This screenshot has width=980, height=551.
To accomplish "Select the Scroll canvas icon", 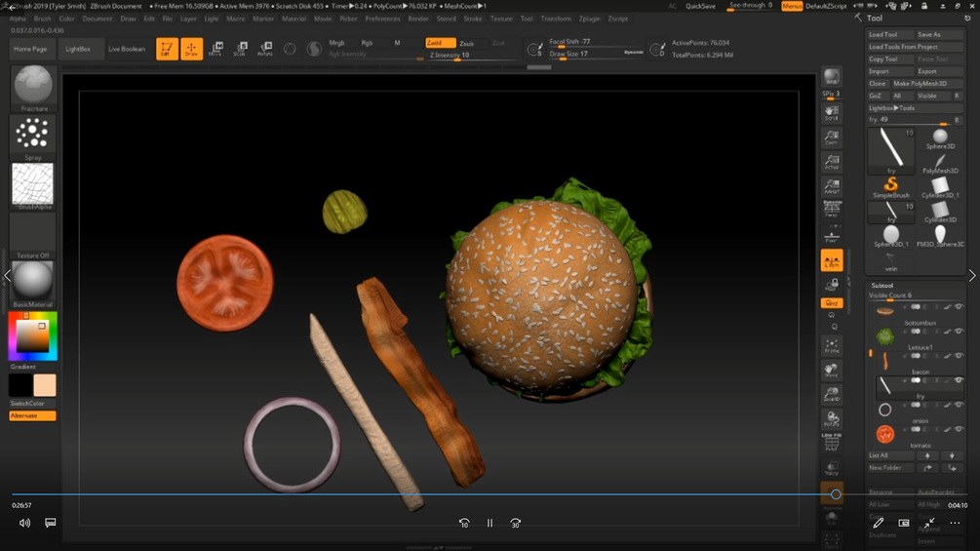I will tap(831, 113).
